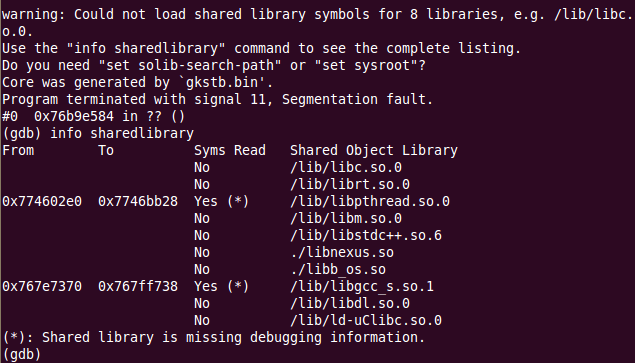
Task: Click the address 0x767e7370
Action: click(x=42, y=286)
